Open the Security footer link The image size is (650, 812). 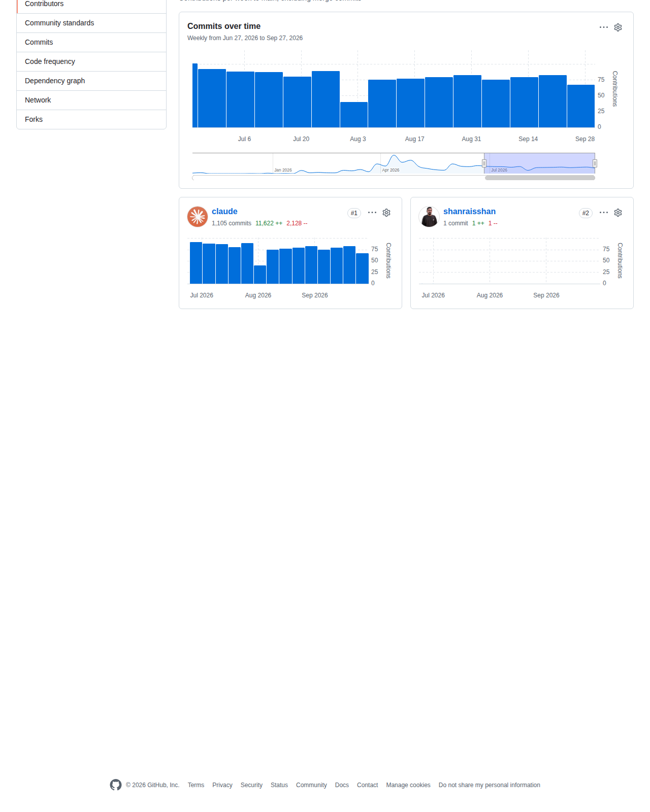point(251,785)
